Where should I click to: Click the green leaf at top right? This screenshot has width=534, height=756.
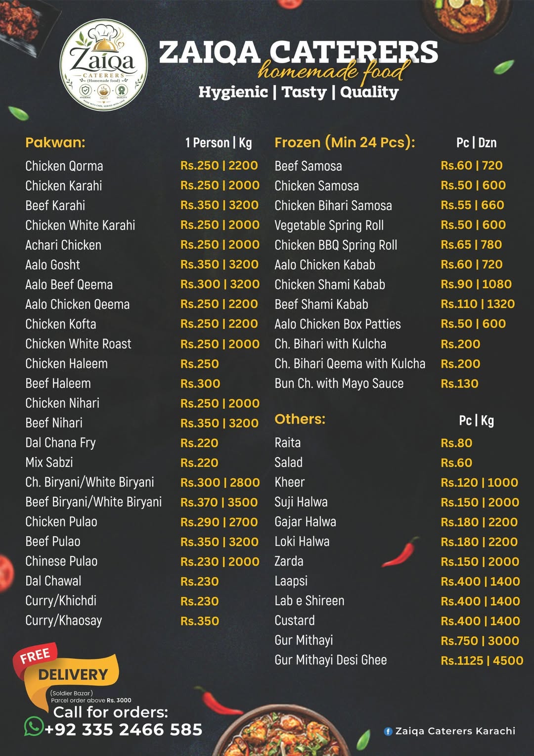pos(503,66)
